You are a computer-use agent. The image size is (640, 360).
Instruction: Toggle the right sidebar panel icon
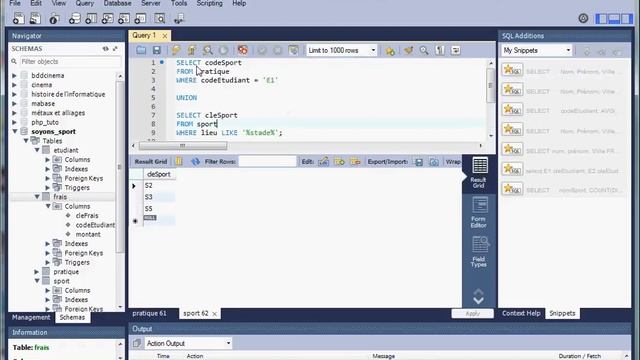[x=626, y=18]
